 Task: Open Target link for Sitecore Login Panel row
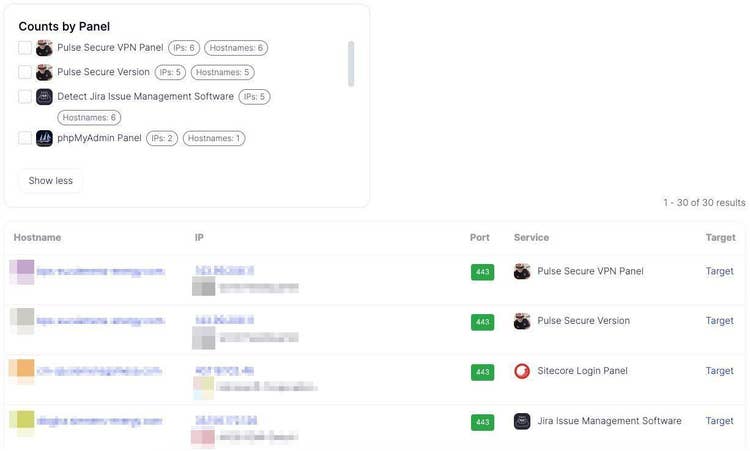click(x=719, y=371)
